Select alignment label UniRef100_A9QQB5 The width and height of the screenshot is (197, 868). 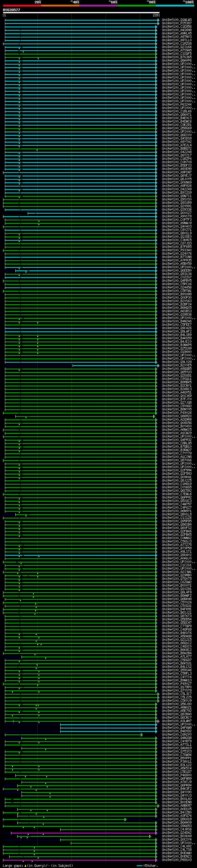[x=176, y=369]
